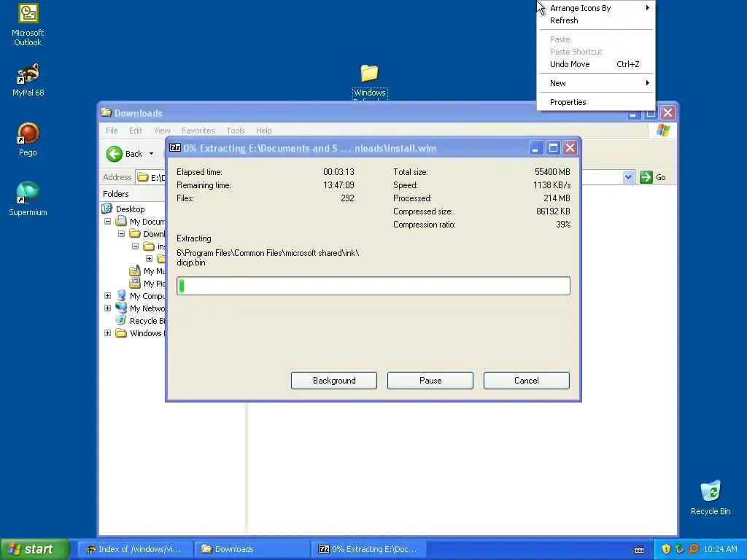Open the Address bar dropdown arrow
Image resolution: width=747 pixels, height=560 pixels.
[628, 177]
